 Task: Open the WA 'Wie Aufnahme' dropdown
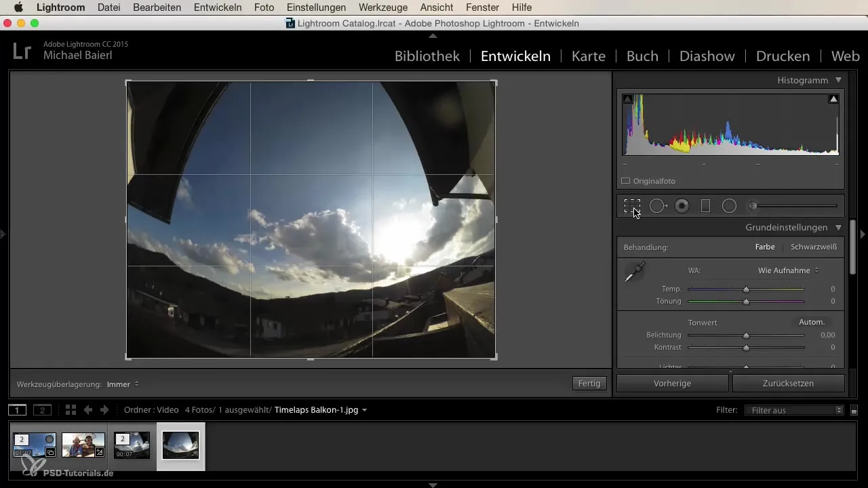(789, 270)
